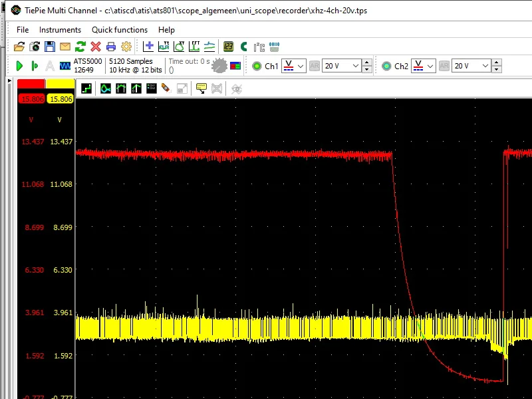Open the I2C decoder icon

(x=259, y=47)
